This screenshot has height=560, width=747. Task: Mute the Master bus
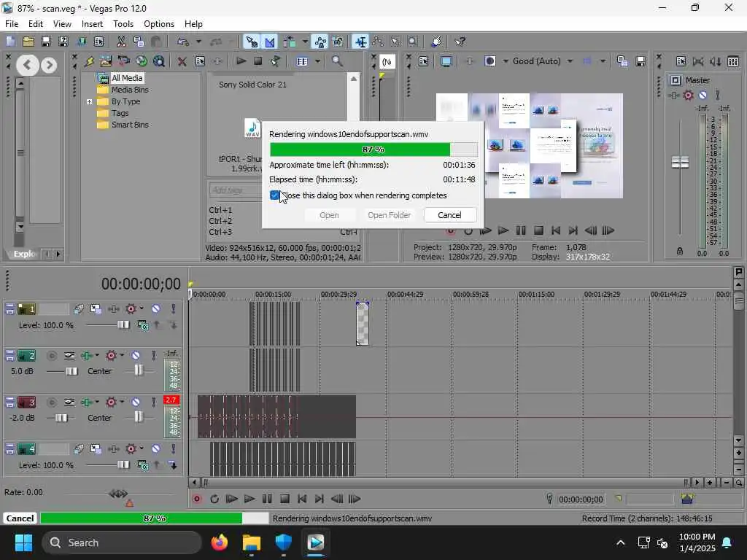pos(703,96)
